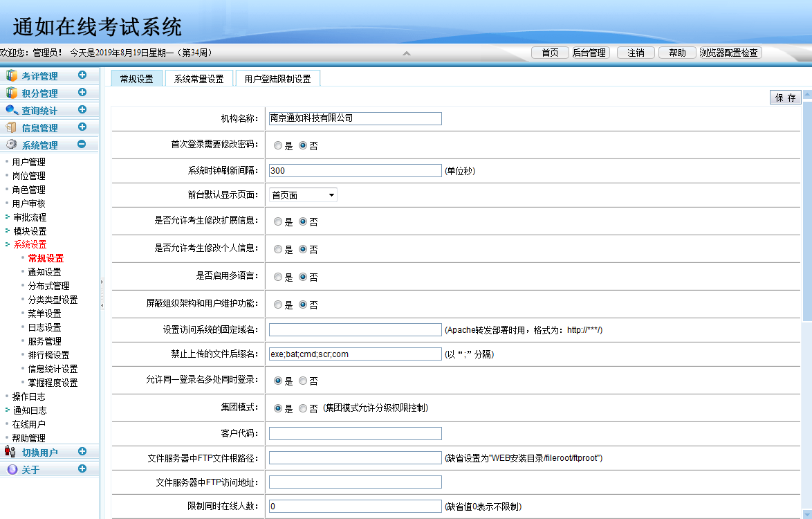Open 日志设置 in the sidebar

pyautogui.click(x=44, y=327)
